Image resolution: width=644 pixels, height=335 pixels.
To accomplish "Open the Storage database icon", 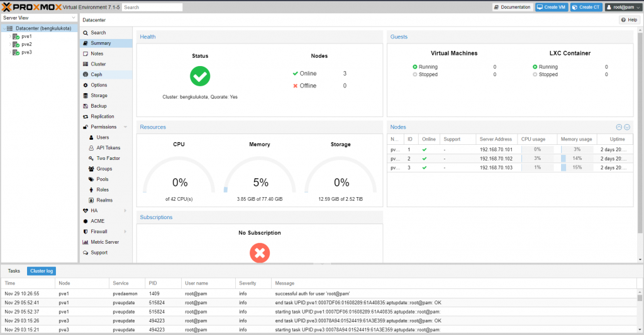I will (x=86, y=95).
